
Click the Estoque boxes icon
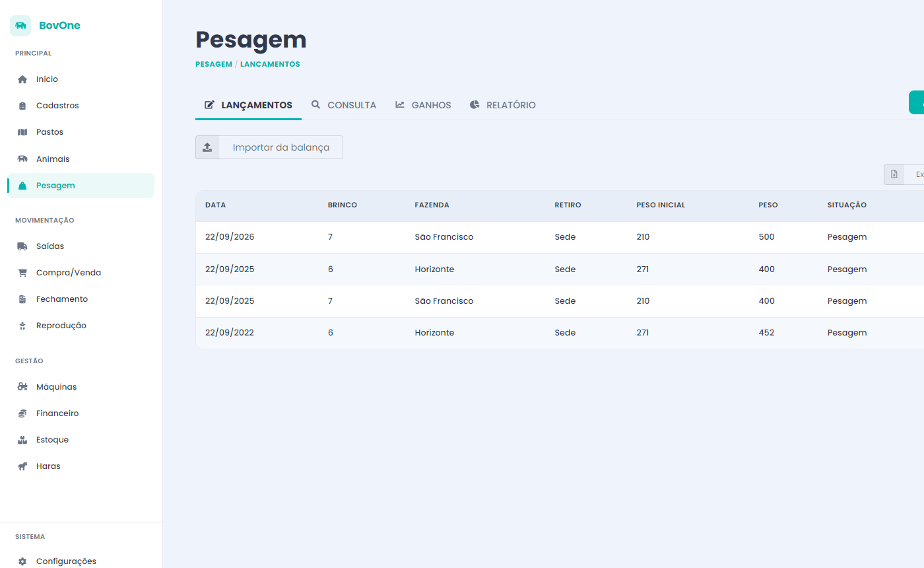pos(22,440)
